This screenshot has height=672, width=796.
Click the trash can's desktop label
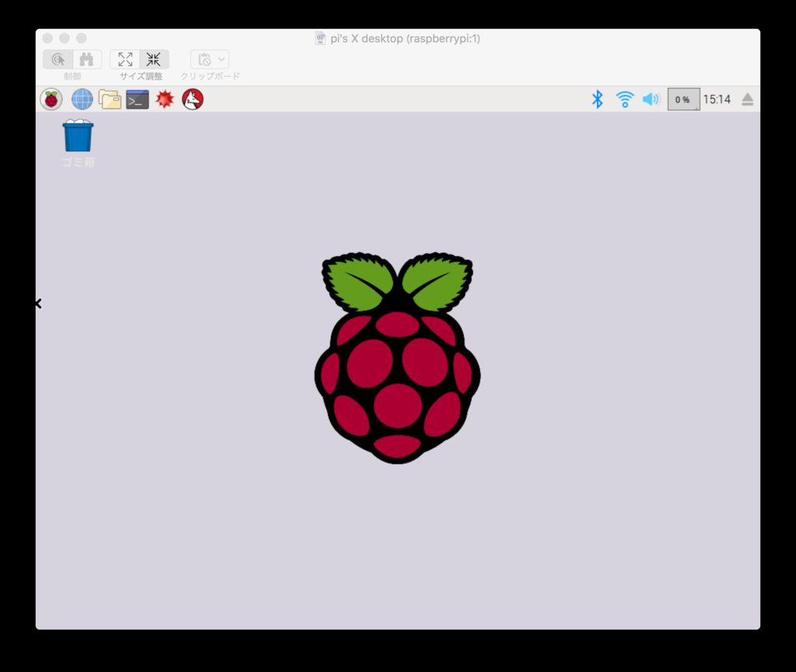[x=79, y=162]
